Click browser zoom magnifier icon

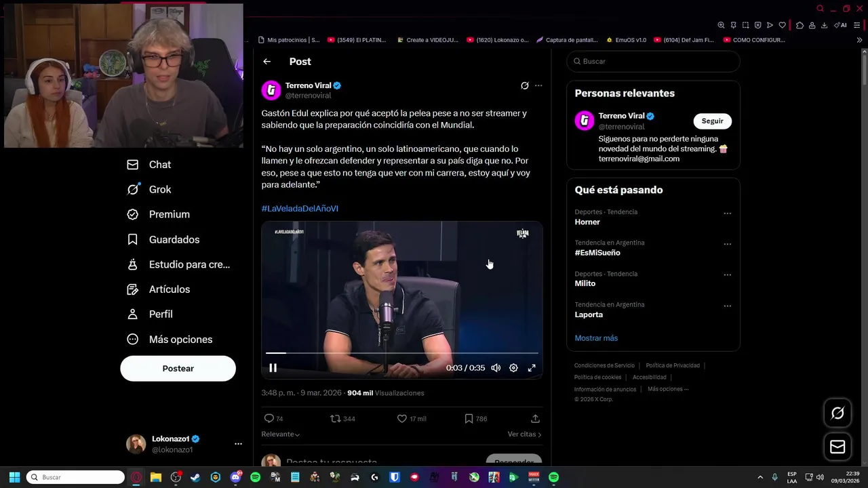tap(721, 25)
